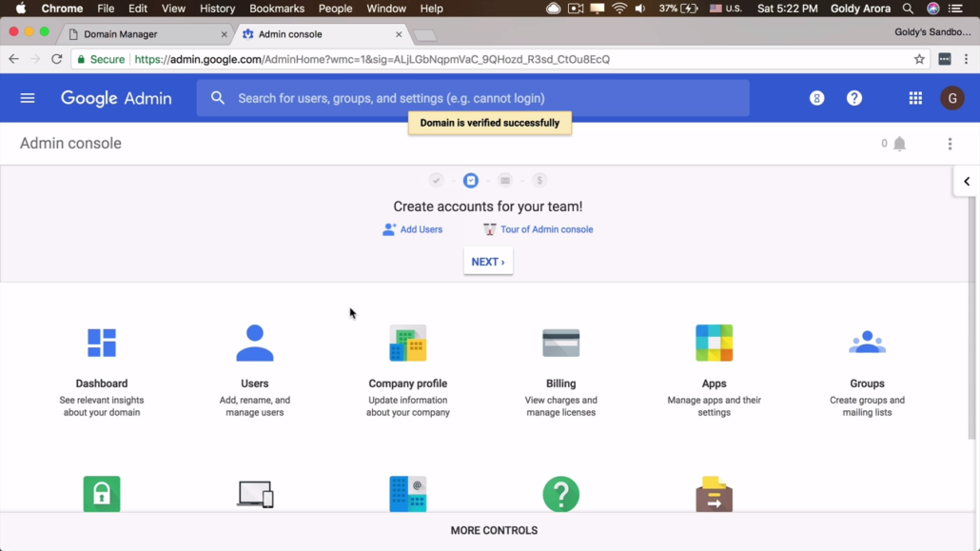Start the Tour of Admin console
980x551 pixels.
click(539, 229)
